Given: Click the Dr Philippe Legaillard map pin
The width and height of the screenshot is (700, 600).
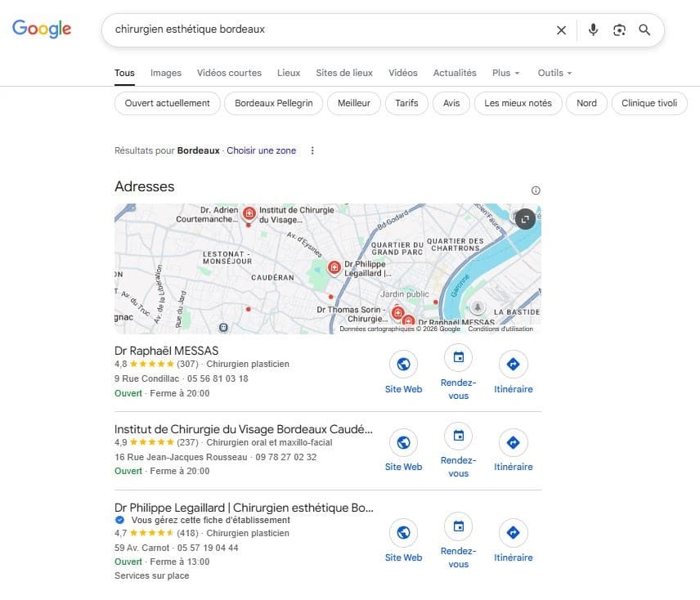Looking at the screenshot, I should click(334, 267).
